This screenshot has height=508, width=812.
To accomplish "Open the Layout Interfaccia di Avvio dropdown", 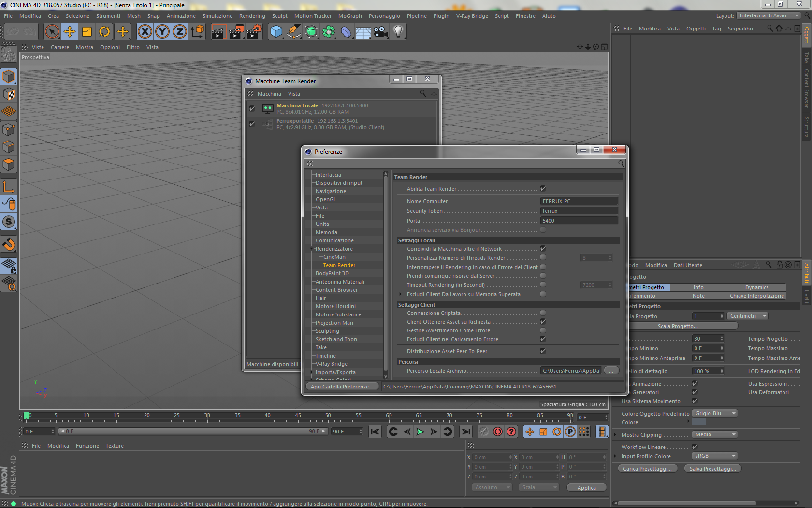I will point(768,15).
